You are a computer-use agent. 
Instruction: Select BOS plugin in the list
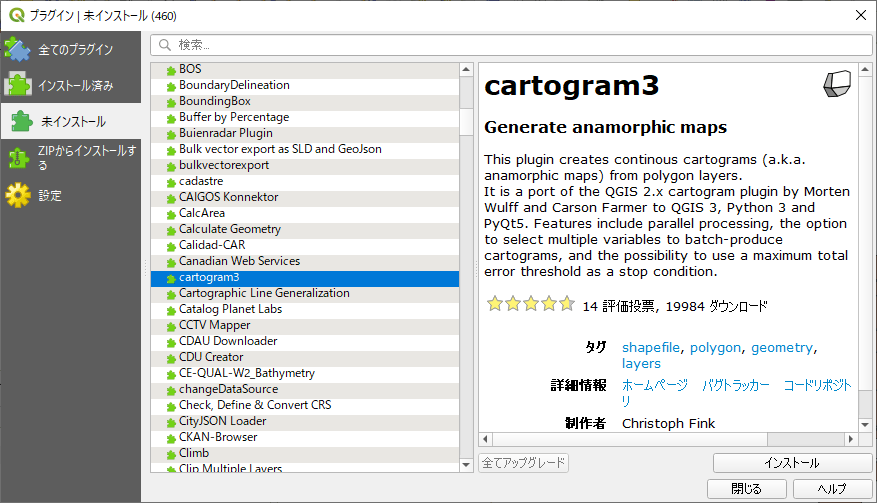[305, 69]
